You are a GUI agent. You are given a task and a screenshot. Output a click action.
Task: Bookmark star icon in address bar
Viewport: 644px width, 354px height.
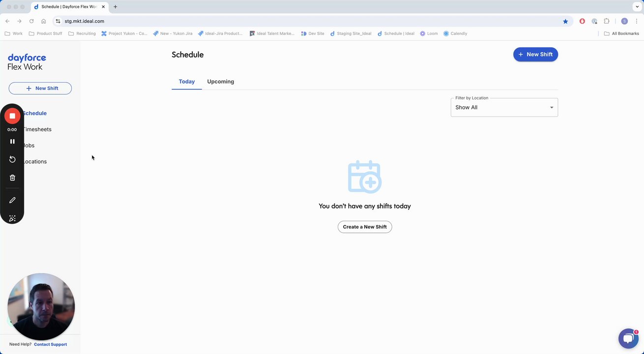565,21
